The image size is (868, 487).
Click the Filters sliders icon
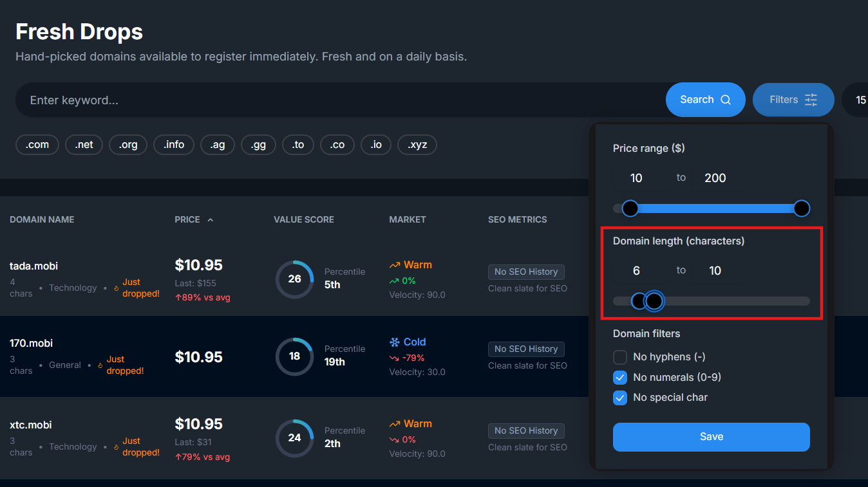[x=811, y=100]
